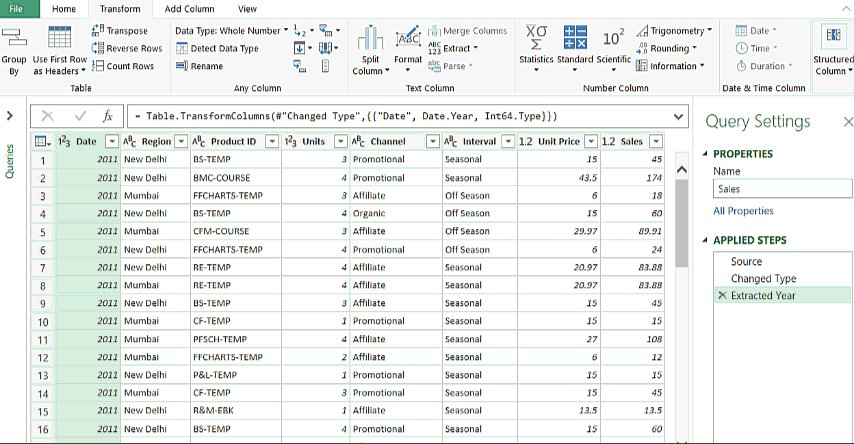Image resolution: width=854 pixels, height=444 pixels.
Task: Switch to the Transform tab
Action: pyautogui.click(x=120, y=9)
